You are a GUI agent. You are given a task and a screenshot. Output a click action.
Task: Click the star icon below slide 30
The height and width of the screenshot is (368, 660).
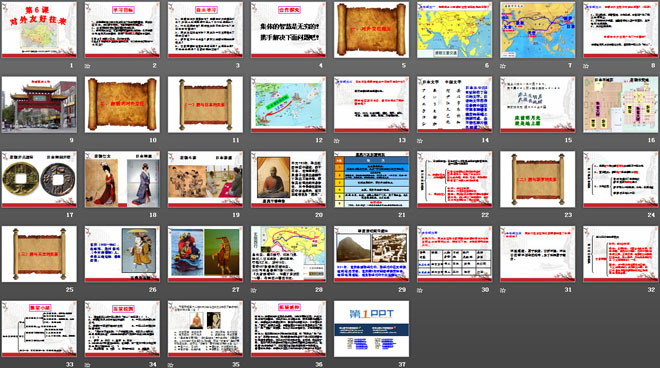pos(420,290)
